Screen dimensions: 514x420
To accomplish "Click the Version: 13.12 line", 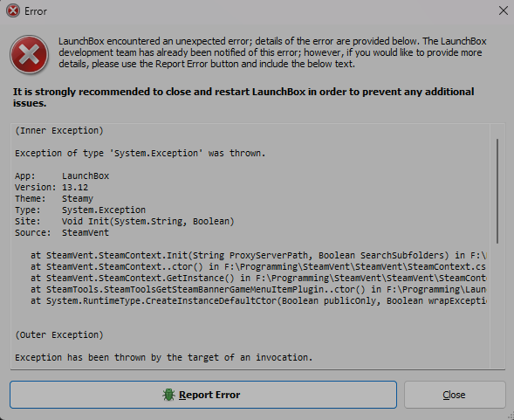I will click(51, 188).
